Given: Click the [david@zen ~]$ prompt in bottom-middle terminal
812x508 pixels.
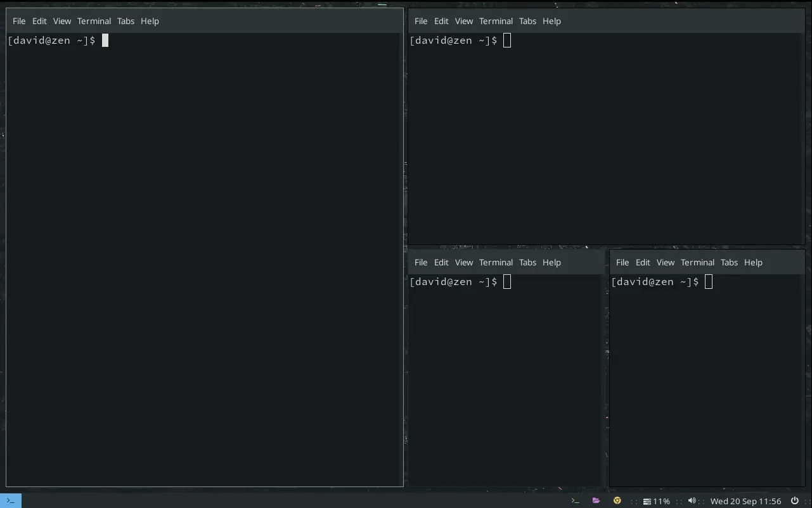Looking at the screenshot, I should (x=454, y=282).
